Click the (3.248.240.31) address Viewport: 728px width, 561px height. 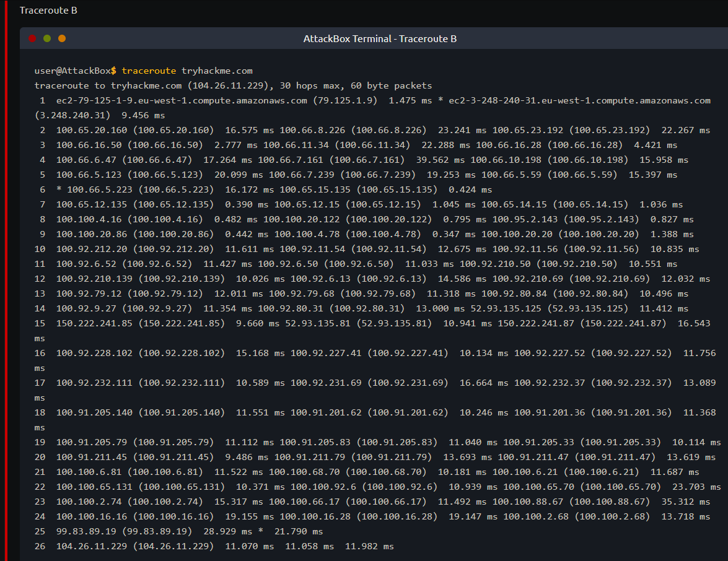pos(72,116)
